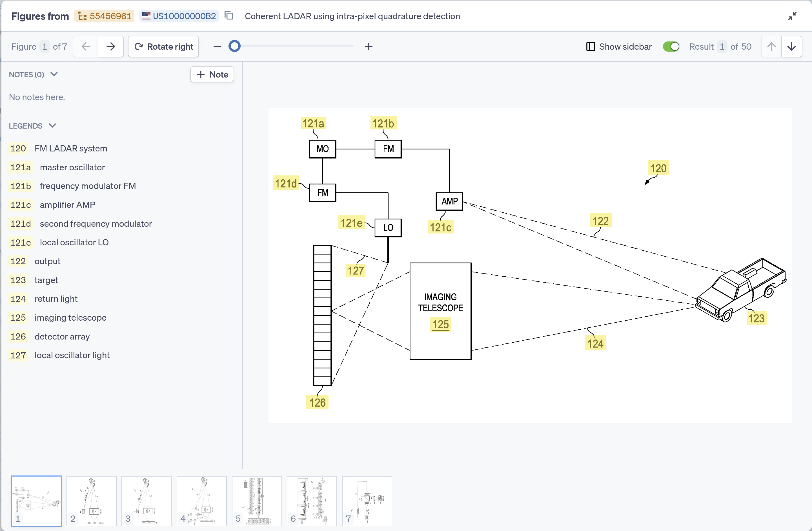Open patent family 55456961 tag

105,16
